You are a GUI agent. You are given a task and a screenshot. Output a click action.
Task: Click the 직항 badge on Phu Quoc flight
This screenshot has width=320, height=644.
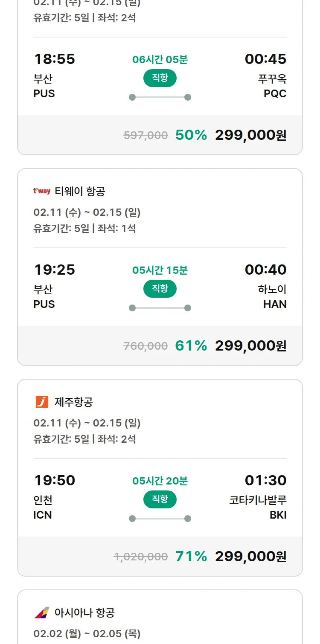click(x=160, y=78)
